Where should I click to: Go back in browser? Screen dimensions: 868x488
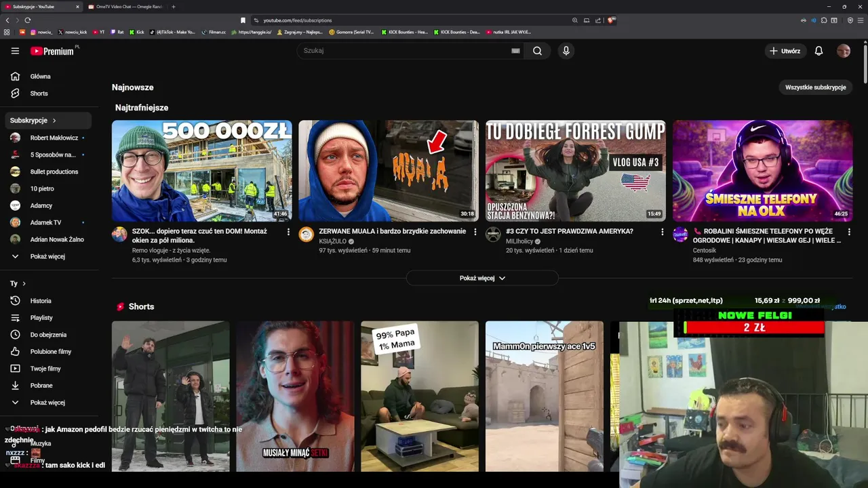7,20
